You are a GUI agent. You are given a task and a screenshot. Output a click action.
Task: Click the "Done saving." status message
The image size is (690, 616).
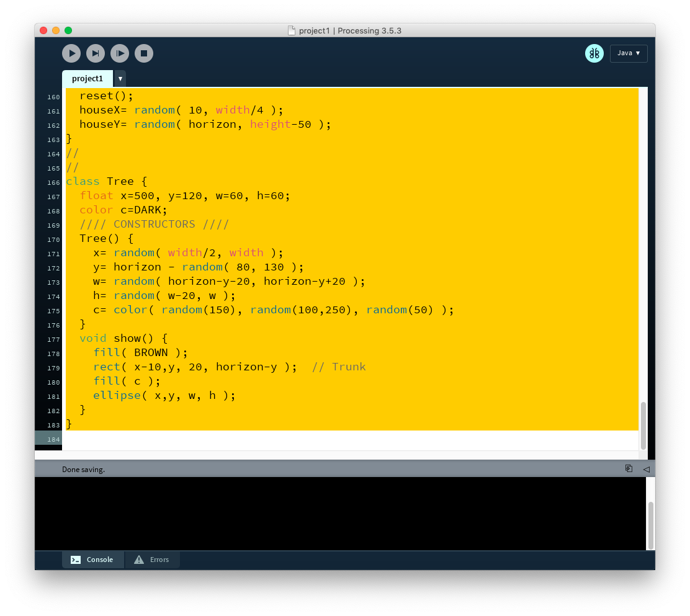83,470
